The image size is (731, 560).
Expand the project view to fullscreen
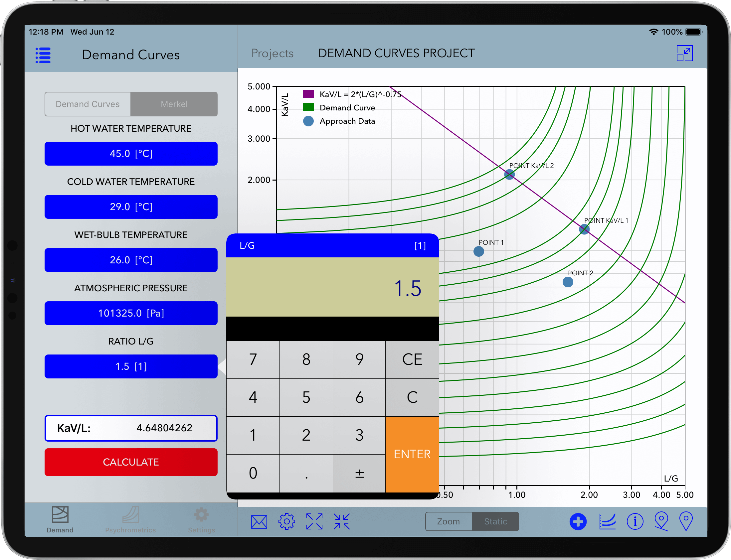click(x=685, y=53)
